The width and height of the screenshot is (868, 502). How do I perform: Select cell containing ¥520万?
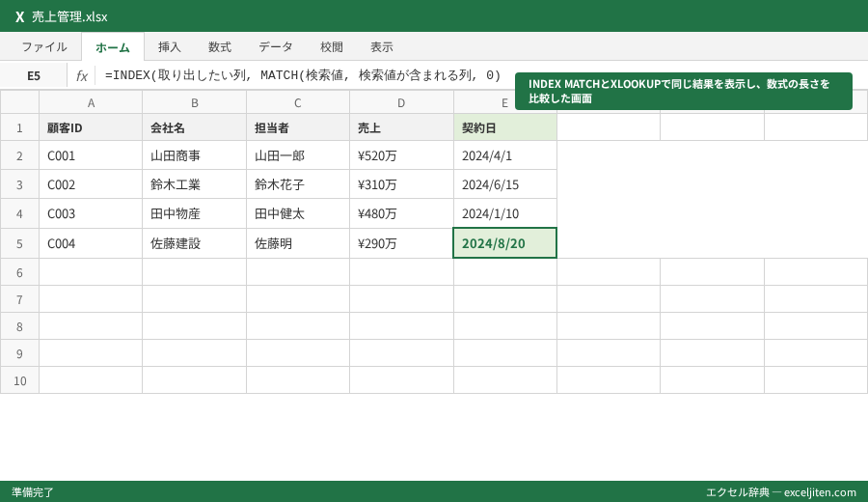pyautogui.click(x=401, y=155)
